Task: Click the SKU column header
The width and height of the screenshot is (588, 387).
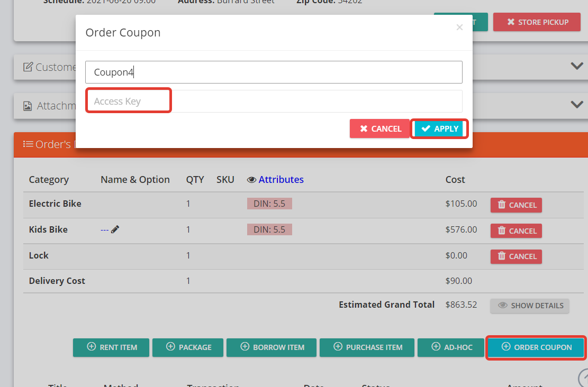Action: pyautogui.click(x=225, y=179)
